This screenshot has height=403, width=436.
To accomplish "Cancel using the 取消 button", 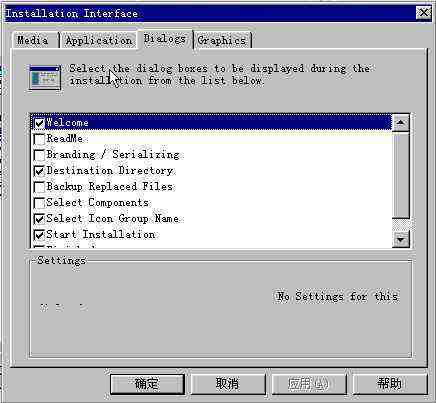I will coord(228,384).
